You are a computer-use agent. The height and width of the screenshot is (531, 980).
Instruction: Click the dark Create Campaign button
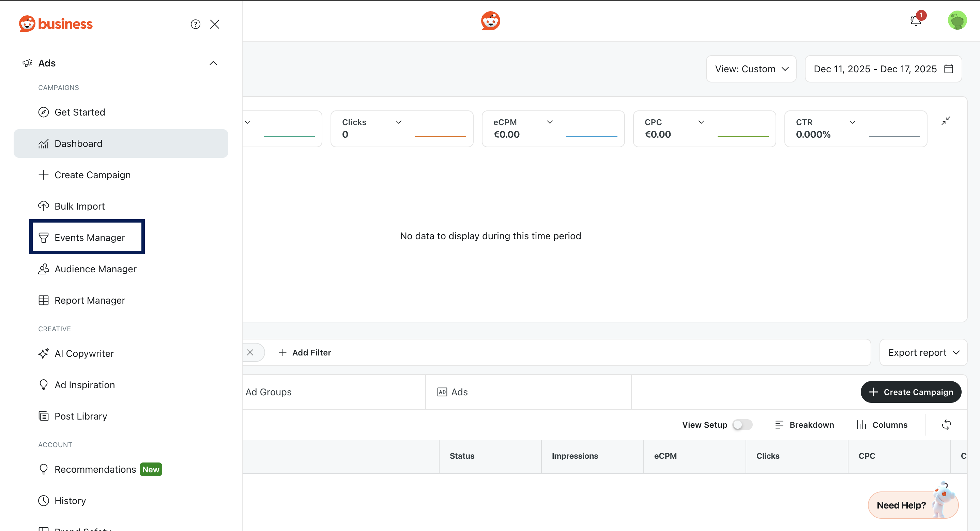click(x=910, y=392)
